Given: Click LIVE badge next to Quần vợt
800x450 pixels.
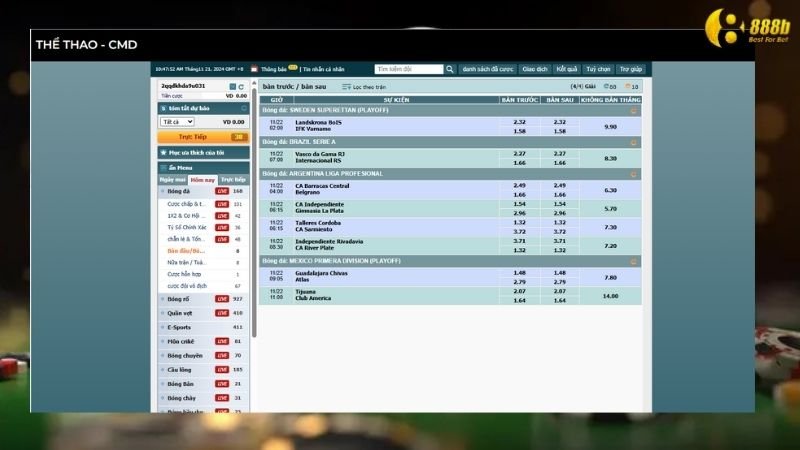Looking at the screenshot, I should (222, 313).
